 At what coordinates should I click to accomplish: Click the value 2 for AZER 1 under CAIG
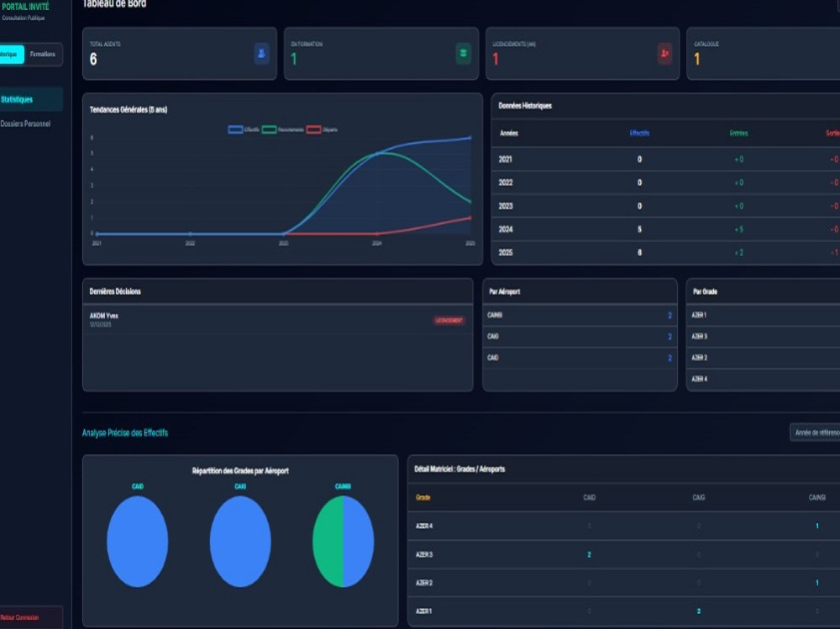pyautogui.click(x=699, y=611)
